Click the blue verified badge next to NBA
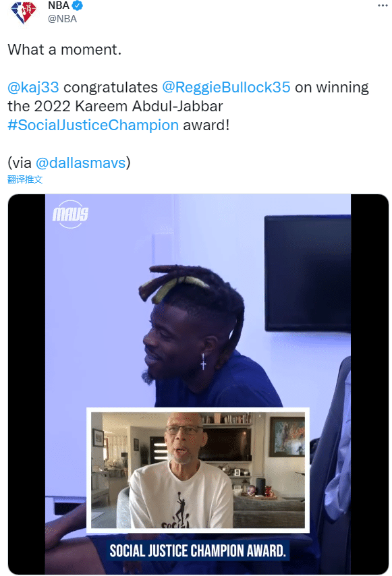 coord(77,5)
